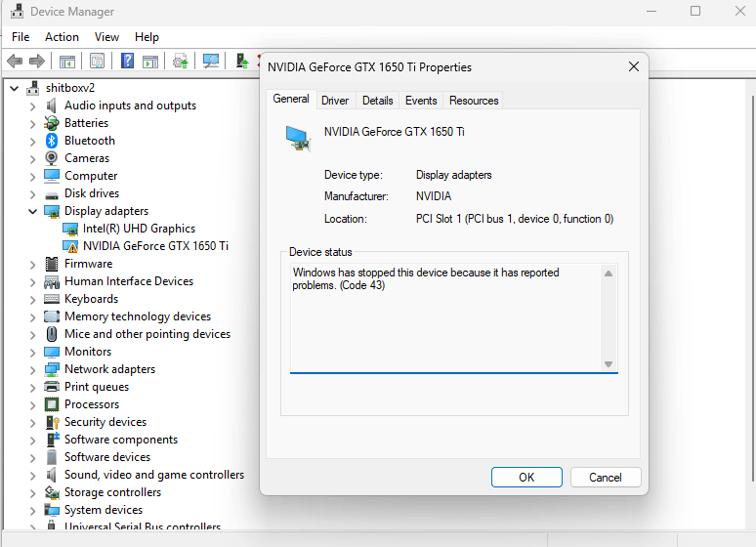Click the Mice and pointing devices icon
Viewport: 756px width, 547px height.
pos(52,334)
